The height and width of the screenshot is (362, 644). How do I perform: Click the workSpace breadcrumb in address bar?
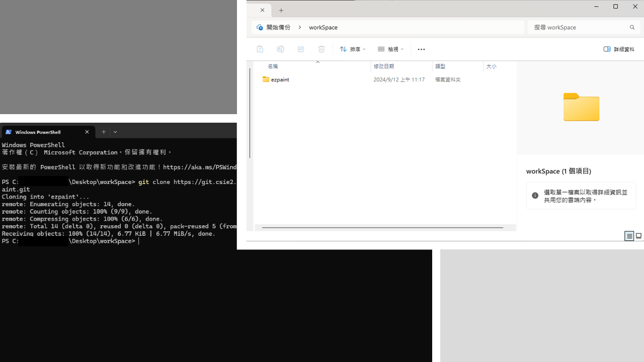point(323,28)
